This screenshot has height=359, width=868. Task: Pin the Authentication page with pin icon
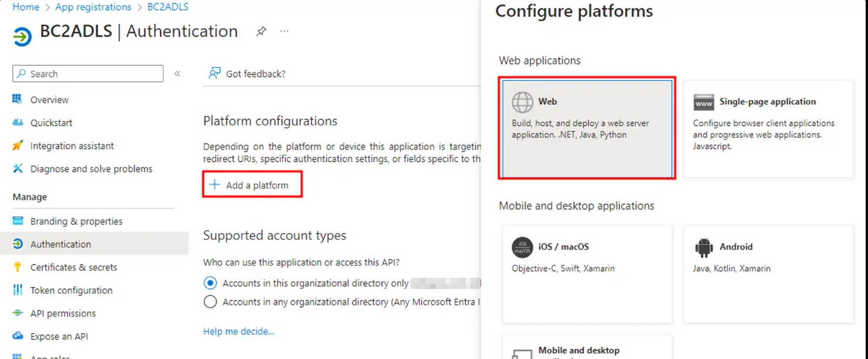pyautogui.click(x=261, y=31)
